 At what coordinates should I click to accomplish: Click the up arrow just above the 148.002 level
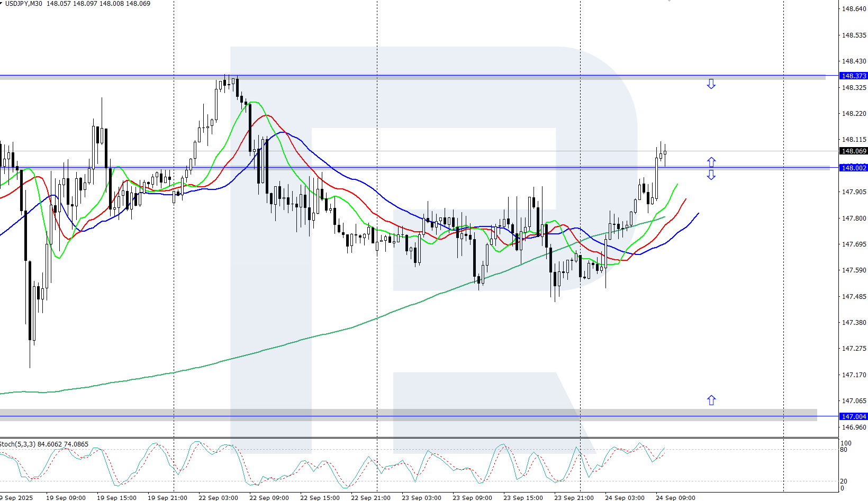point(711,162)
